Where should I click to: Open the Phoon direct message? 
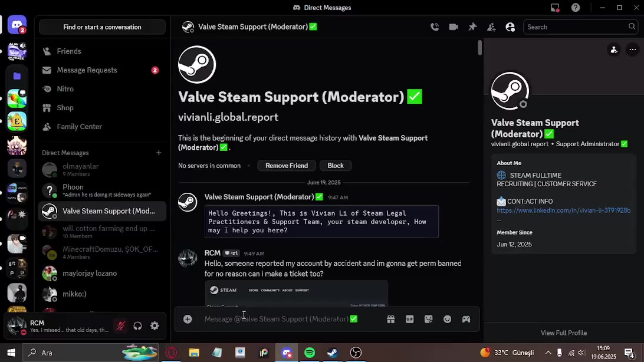(x=102, y=190)
